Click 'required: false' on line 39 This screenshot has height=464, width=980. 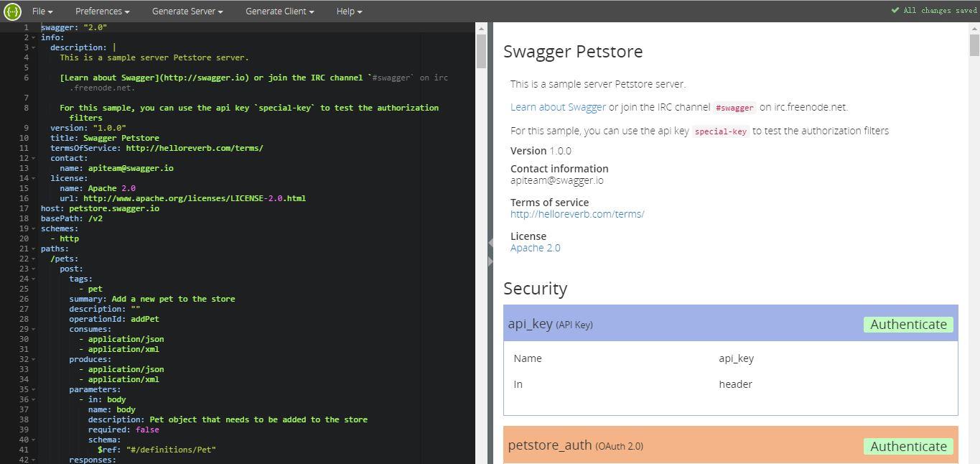point(123,430)
